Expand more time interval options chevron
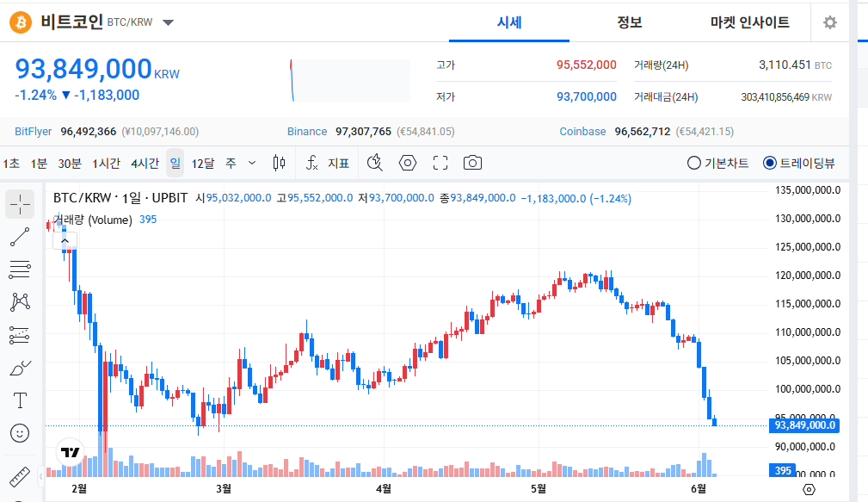 (252, 163)
